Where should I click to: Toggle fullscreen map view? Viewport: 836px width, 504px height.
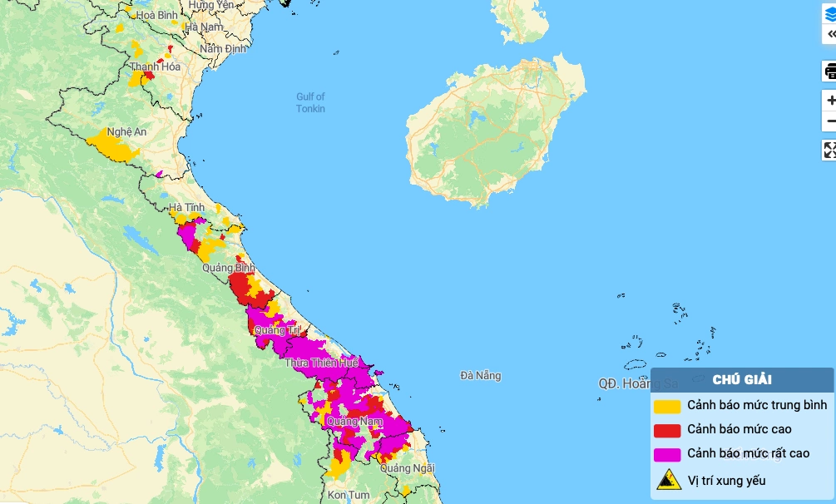(829, 150)
